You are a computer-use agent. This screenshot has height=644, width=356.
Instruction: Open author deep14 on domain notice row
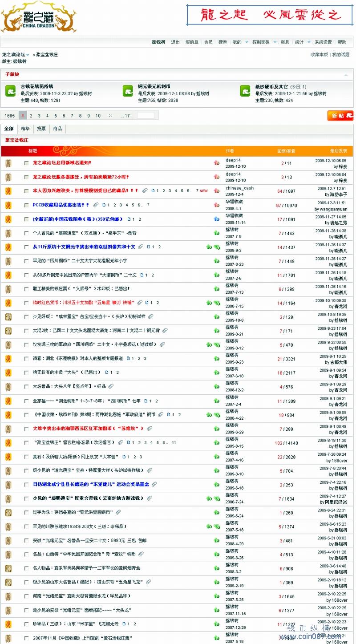pyautogui.click(x=233, y=160)
